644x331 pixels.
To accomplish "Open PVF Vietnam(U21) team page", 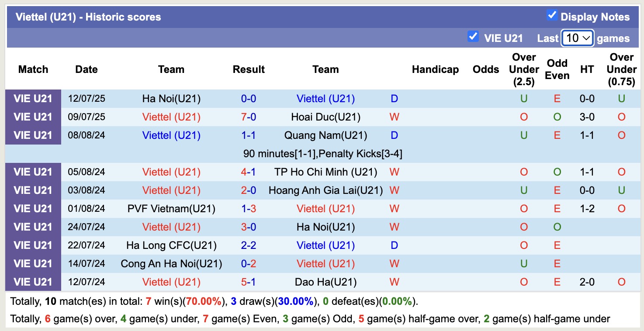I will point(171,209).
